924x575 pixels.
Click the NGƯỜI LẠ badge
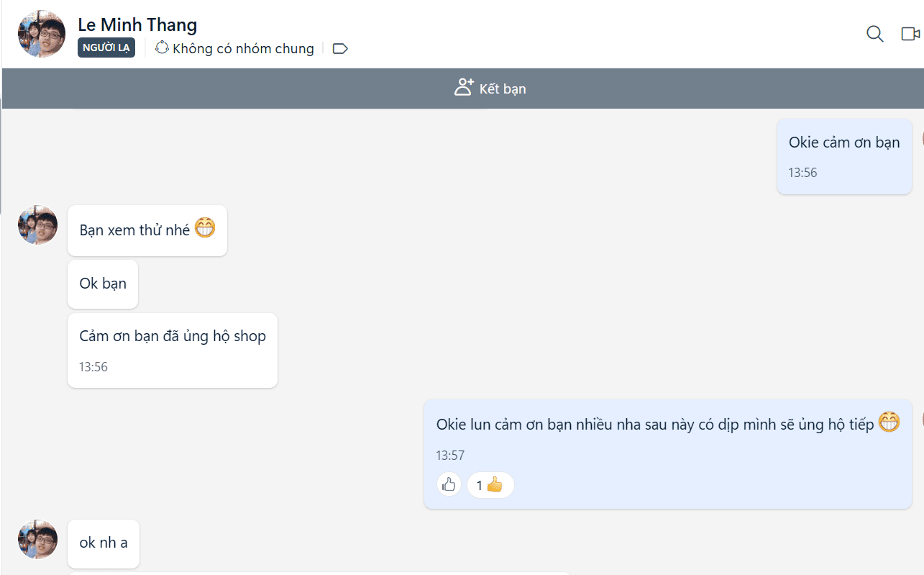click(106, 48)
